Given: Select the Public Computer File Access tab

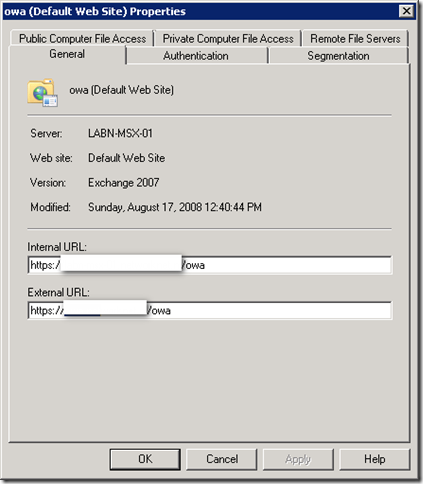Looking at the screenshot, I should (82, 39).
